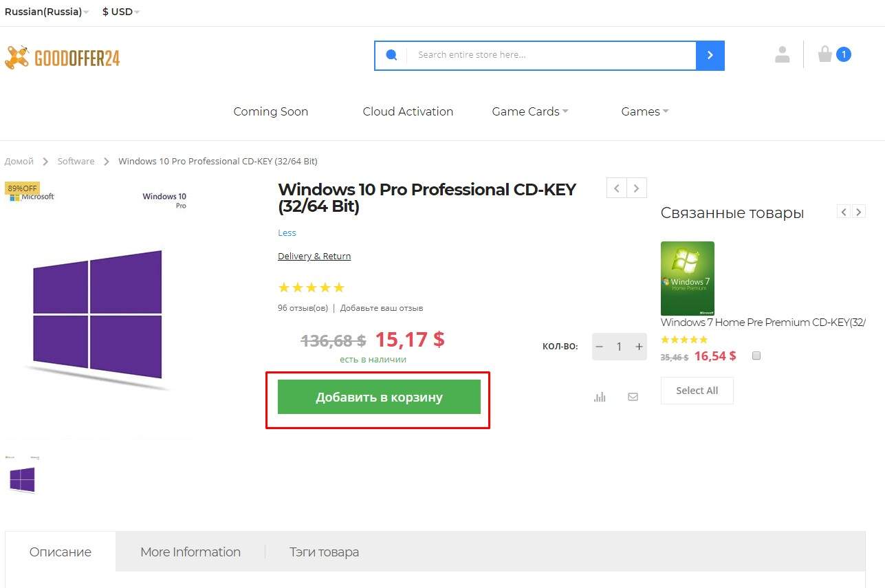Increase quantity with the plus button
This screenshot has width=885, height=588.
click(x=639, y=347)
